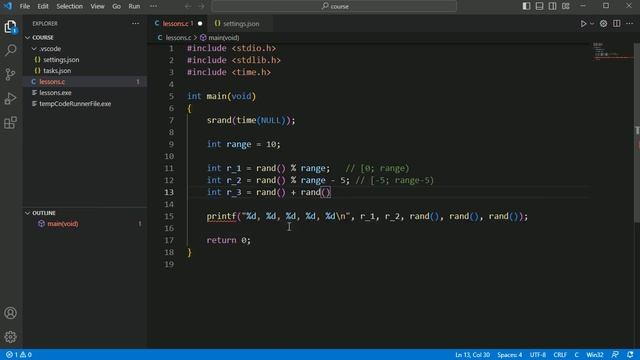Click the editor vertical scrollbar
The height and width of the screenshot is (360, 640).
click(x=637, y=133)
